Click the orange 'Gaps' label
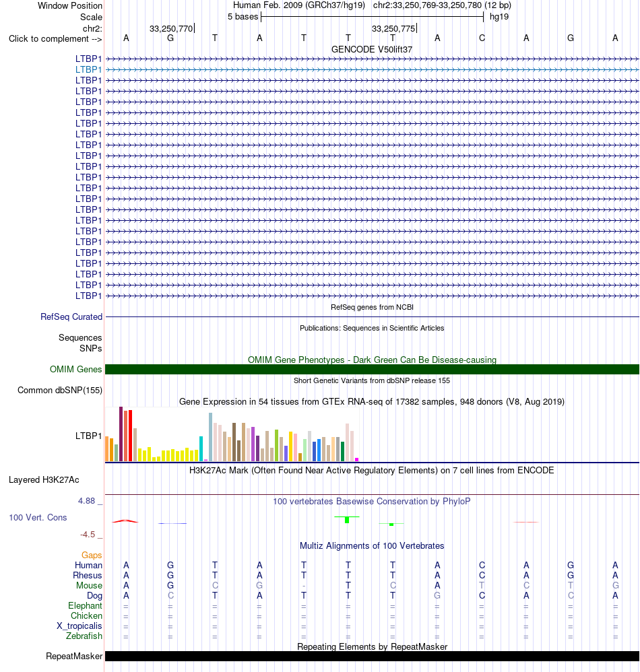 [92, 555]
